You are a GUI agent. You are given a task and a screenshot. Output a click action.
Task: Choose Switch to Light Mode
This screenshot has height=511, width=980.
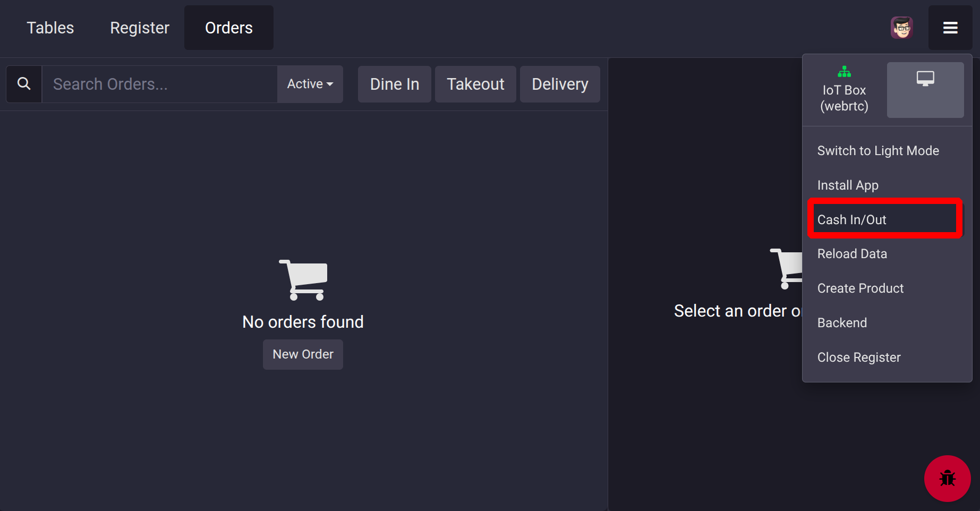click(877, 151)
